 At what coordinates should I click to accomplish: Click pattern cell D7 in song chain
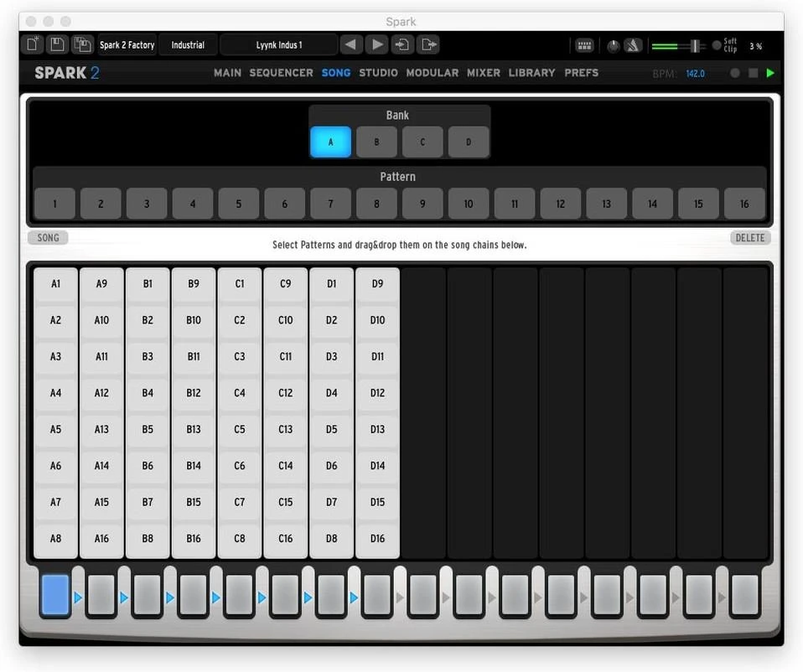click(x=332, y=502)
